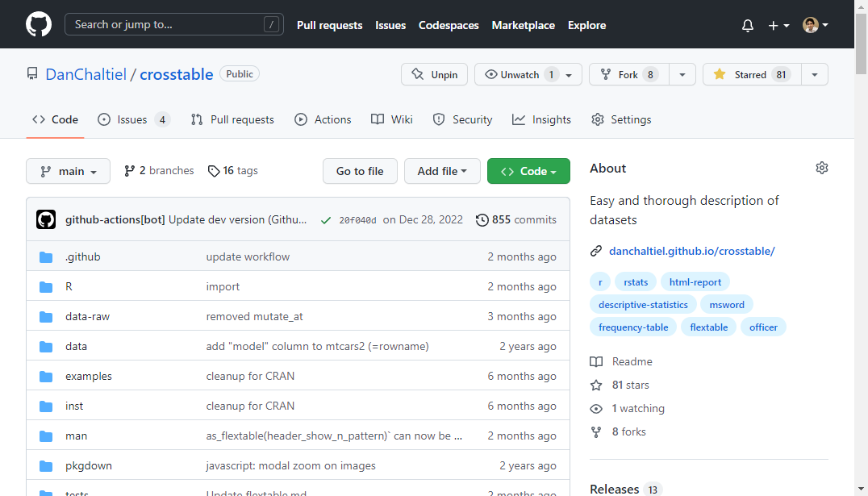This screenshot has width=868, height=496.
Task: Open the 16 tags link
Action: point(233,171)
